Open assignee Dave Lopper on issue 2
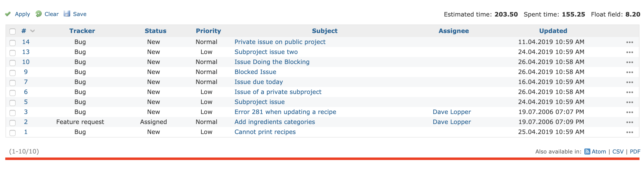644x176 pixels. click(x=452, y=122)
